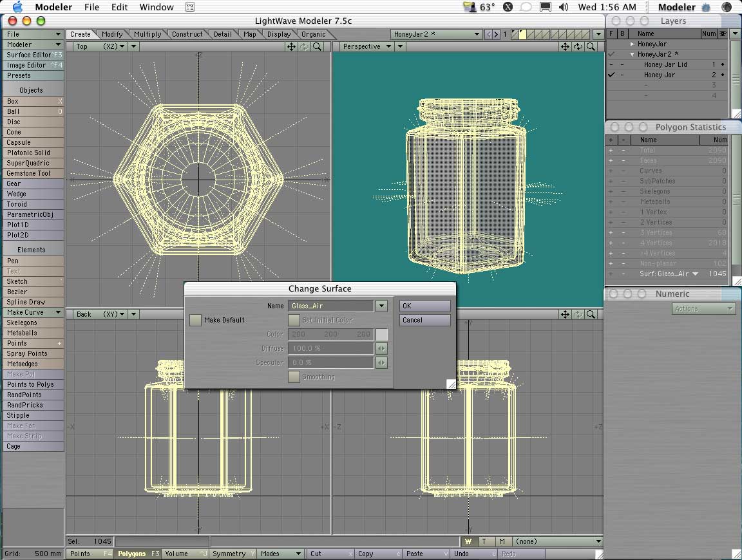Click OK in Change Surface dialog
The width and height of the screenshot is (742, 560).
[425, 306]
